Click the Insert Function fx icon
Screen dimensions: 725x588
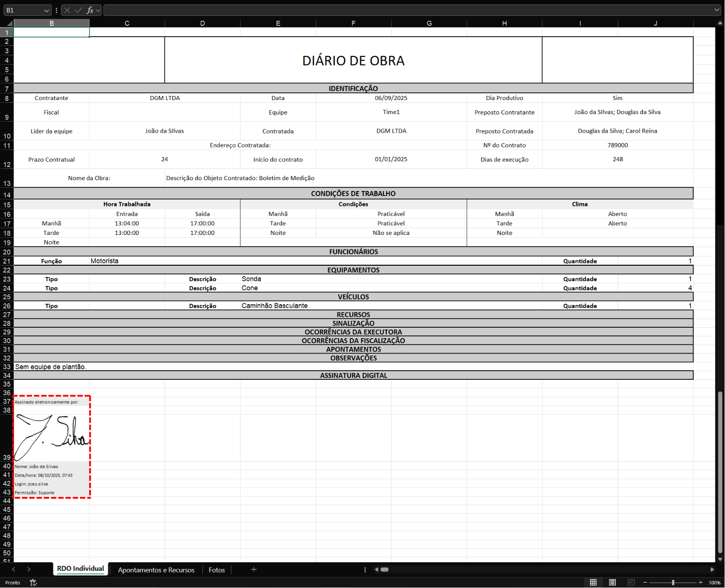coord(90,10)
